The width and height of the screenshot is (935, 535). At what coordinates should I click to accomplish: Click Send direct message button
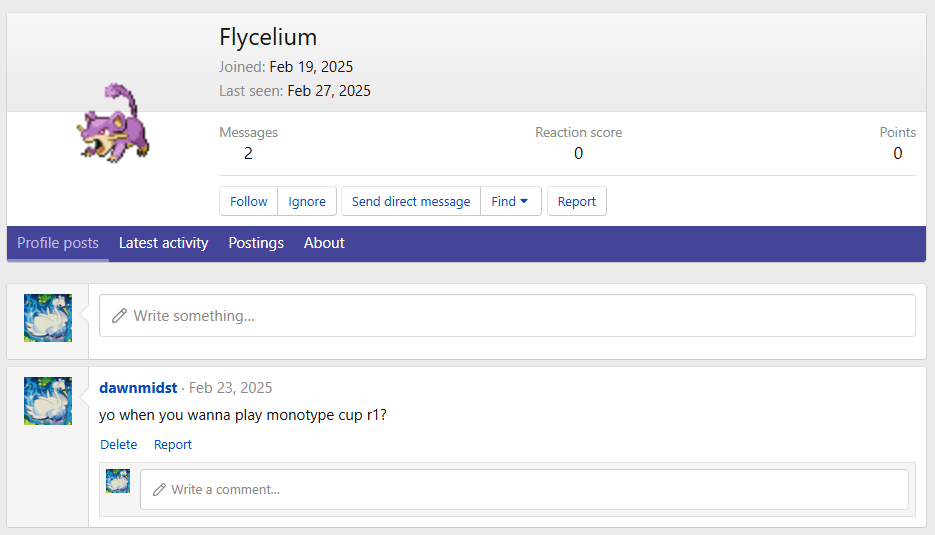click(x=411, y=201)
